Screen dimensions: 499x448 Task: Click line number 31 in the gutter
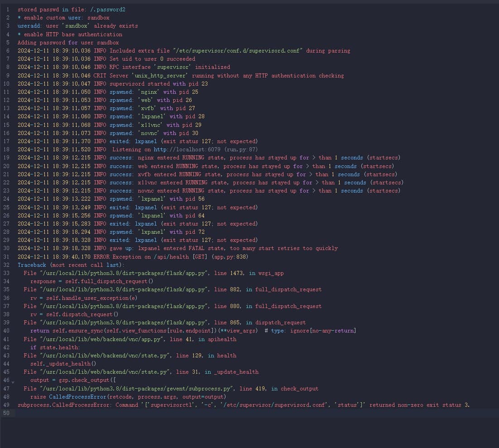tap(6, 257)
